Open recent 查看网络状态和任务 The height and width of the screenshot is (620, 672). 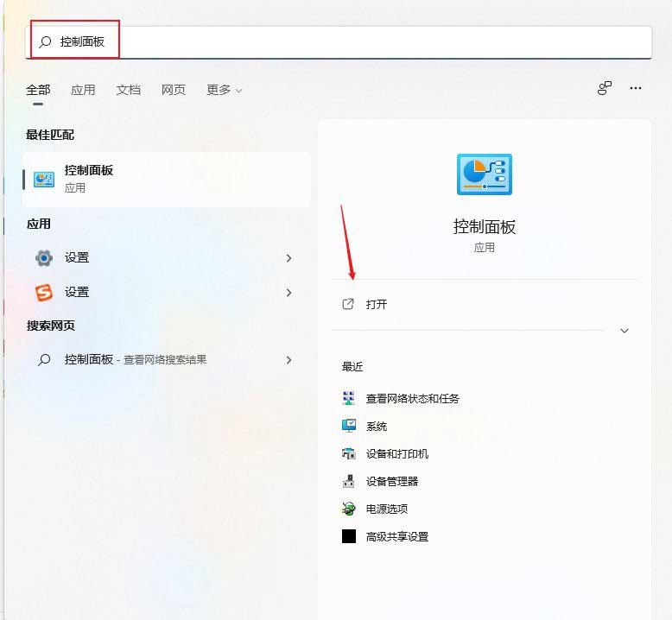(412, 398)
